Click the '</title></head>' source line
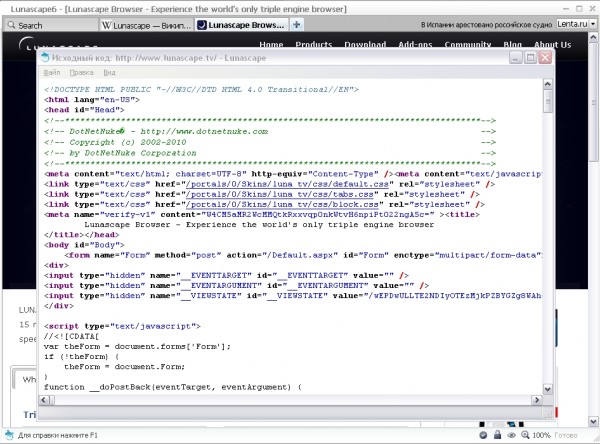Screen dimensions: 600x444 coord(82,235)
